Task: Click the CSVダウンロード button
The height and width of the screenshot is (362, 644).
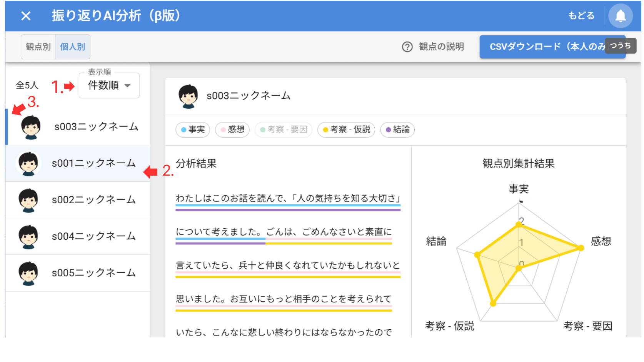Action: [x=546, y=47]
